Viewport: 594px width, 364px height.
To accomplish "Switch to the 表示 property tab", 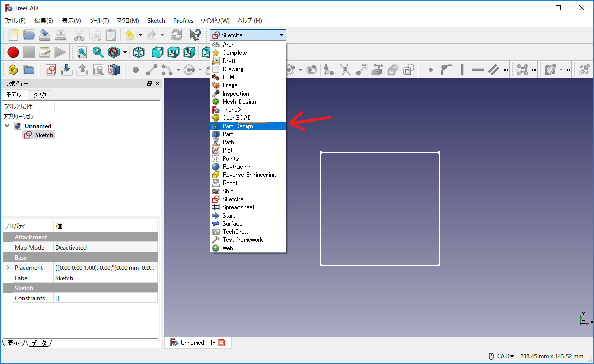I will [x=14, y=343].
